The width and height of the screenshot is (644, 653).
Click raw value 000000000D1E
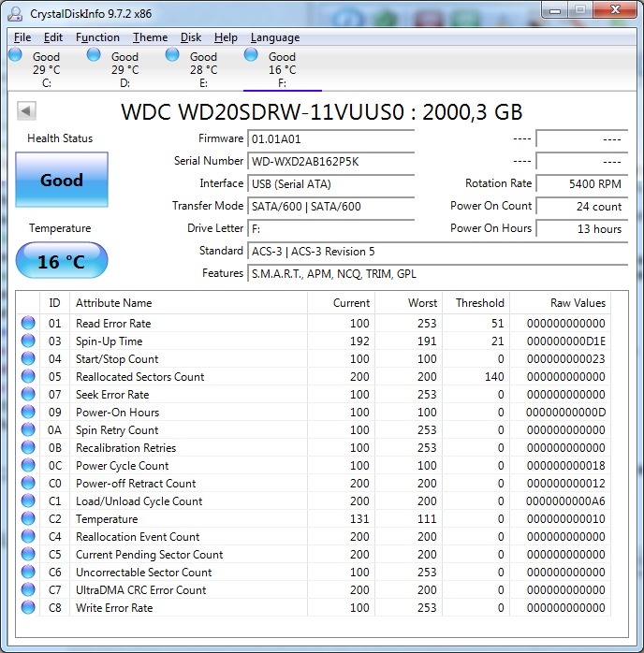(x=565, y=341)
